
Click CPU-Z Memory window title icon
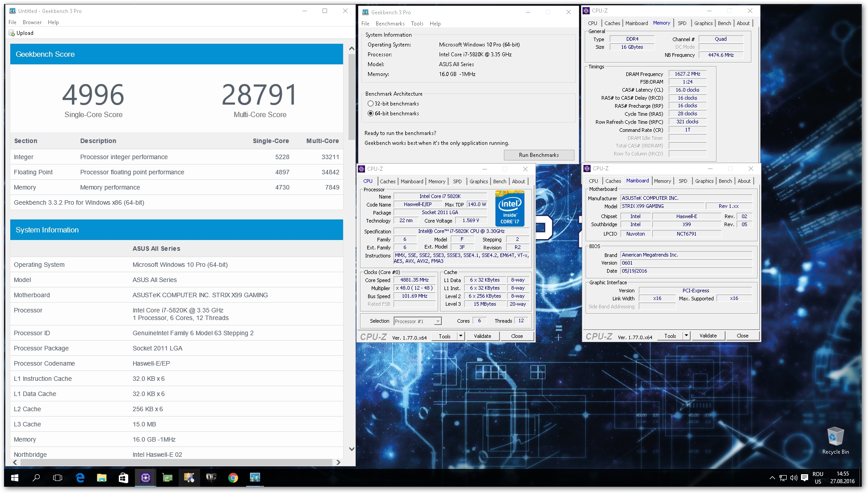coord(587,11)
